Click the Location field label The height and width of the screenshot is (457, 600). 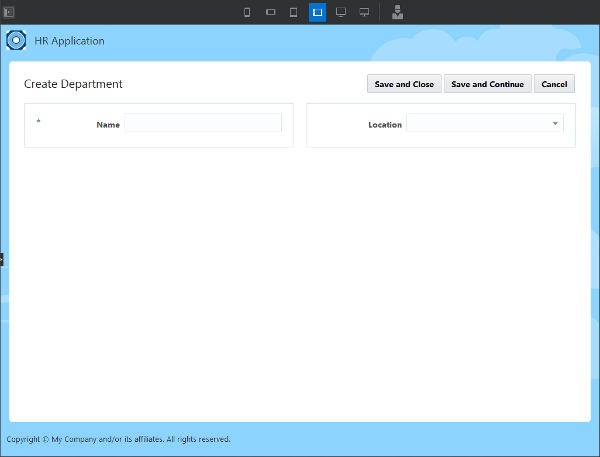(x=385, y=125)
